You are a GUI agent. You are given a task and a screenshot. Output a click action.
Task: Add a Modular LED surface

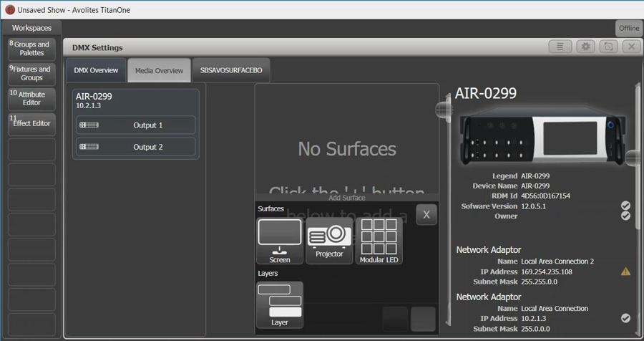pyautogui.click(x=379, y=241)
